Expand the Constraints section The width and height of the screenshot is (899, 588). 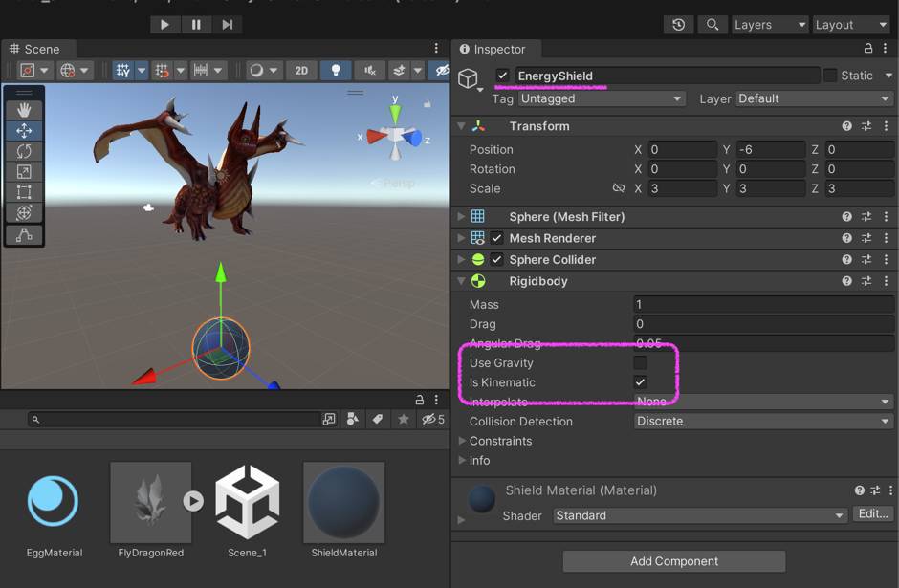tap(463, 441)
